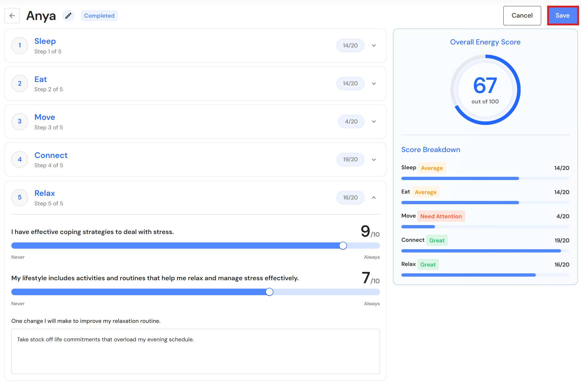Collapse the Relax section chevron
This screenshot has width=582, height=392.
point(374,197)
